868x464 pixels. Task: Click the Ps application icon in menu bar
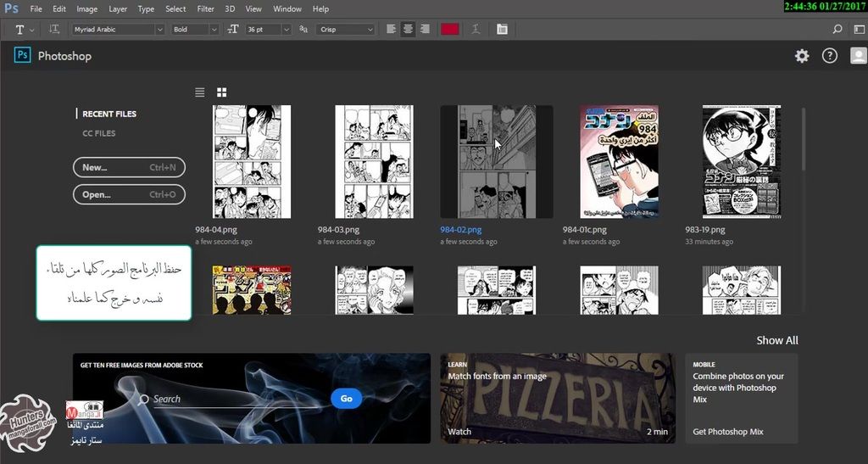coord(11,8)
